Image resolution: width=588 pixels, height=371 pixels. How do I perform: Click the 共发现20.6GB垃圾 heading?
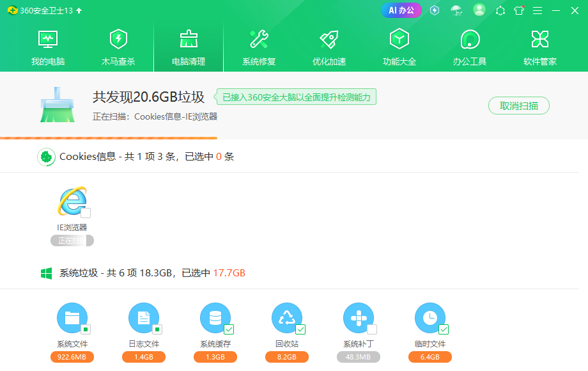pos(148,97)
